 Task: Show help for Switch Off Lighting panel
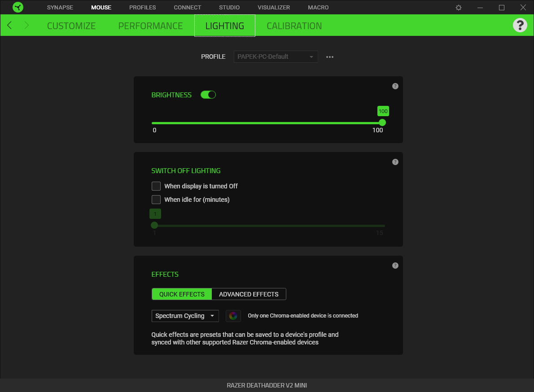(395, 162)
